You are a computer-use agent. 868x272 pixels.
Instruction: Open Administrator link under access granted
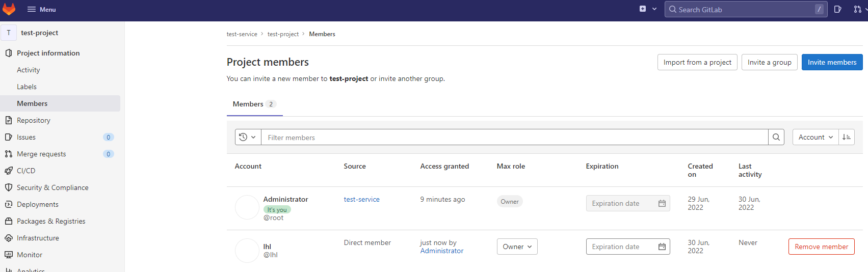click(442, 251)
